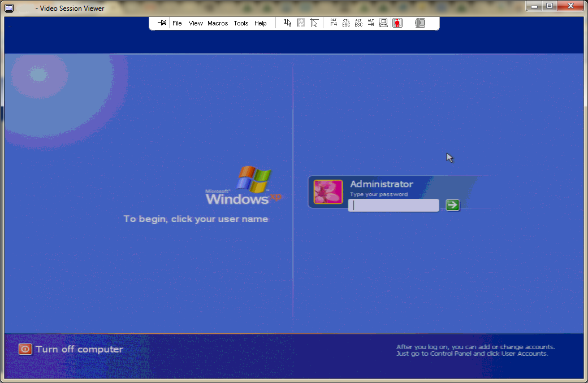Image resolution: width=588 pixels, height=383 pixels.
Task: Click the Video Session Viewer window icon
Action: point(9,8)
